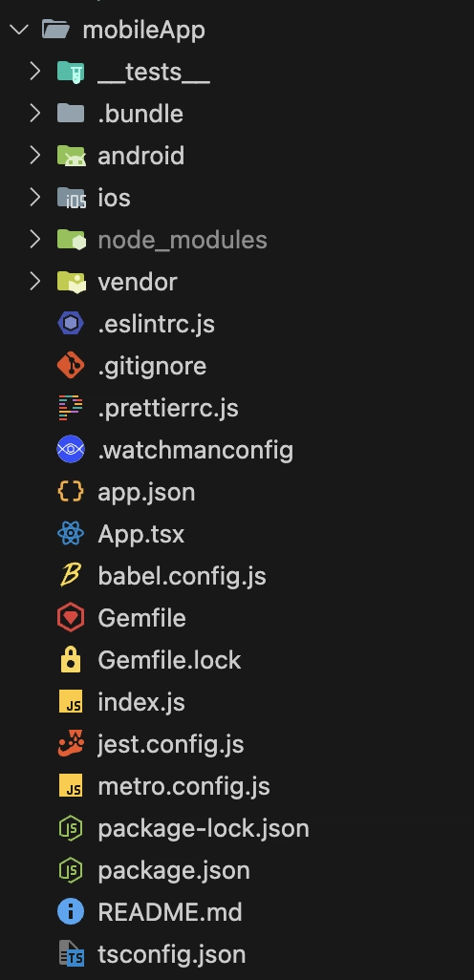Click the Babel icon beside babel.config.js

pyautogui.click(x=71, y=576)
